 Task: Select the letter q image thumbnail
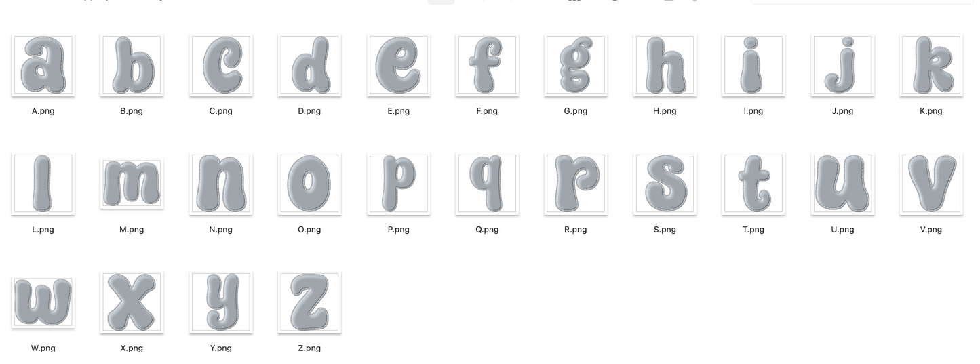(x=487, y=184)
